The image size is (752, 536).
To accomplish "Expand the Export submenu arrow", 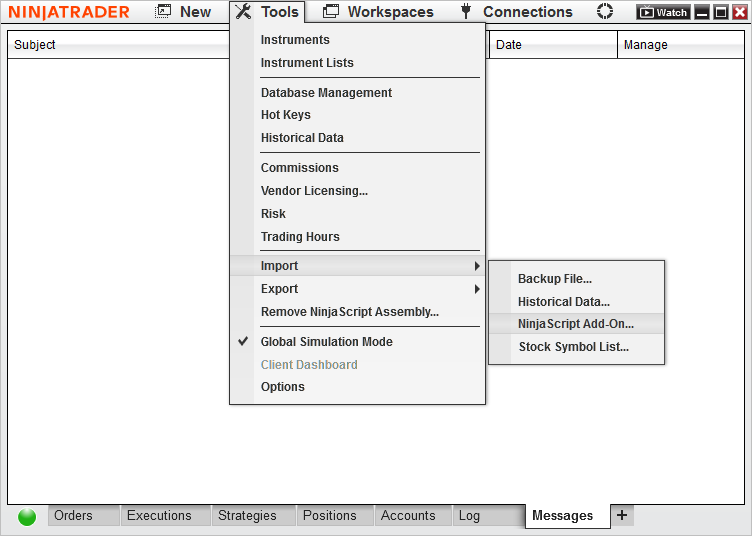I will [477, 289].
